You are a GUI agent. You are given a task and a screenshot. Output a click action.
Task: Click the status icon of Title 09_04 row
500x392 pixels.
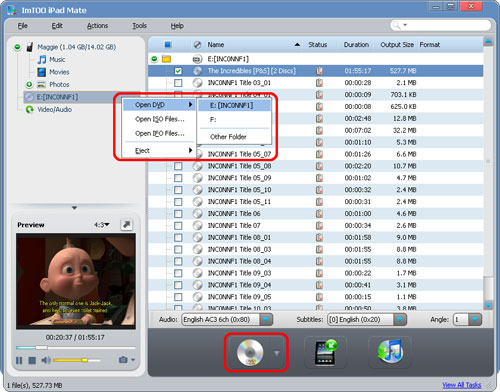coord(319,285)
